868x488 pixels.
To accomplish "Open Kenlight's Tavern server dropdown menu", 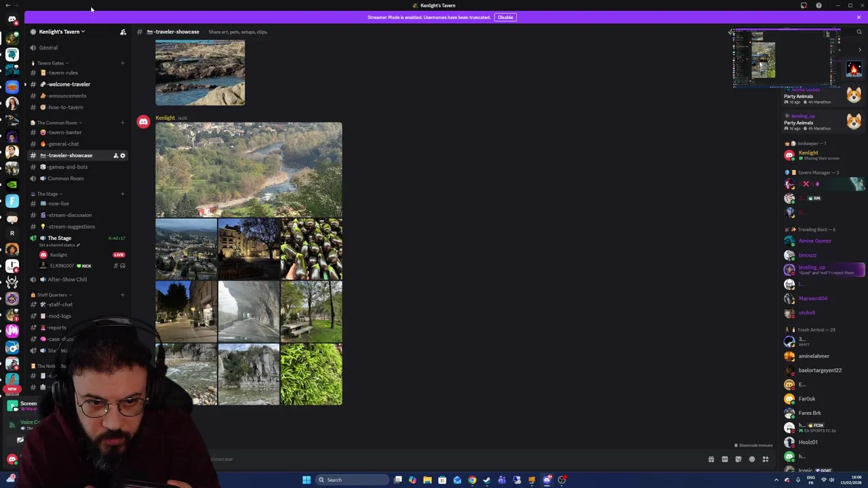I will [x=62, y=32].
